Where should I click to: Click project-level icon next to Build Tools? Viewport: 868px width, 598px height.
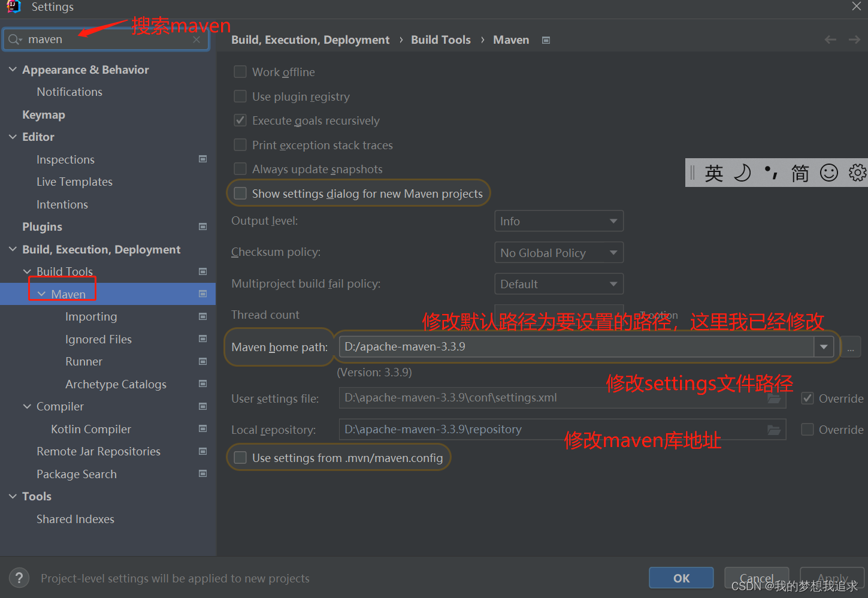pos(202,271)
